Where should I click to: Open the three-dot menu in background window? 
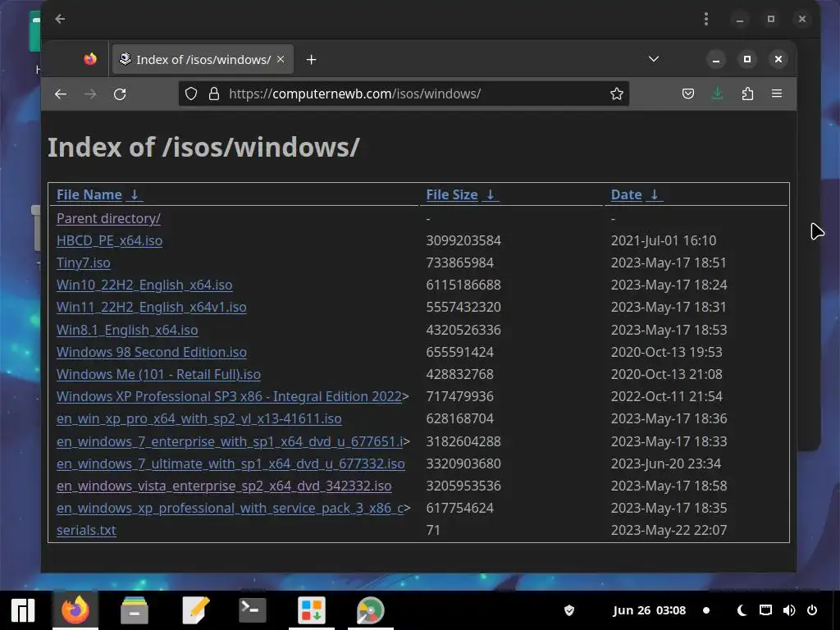click(706, 20)
